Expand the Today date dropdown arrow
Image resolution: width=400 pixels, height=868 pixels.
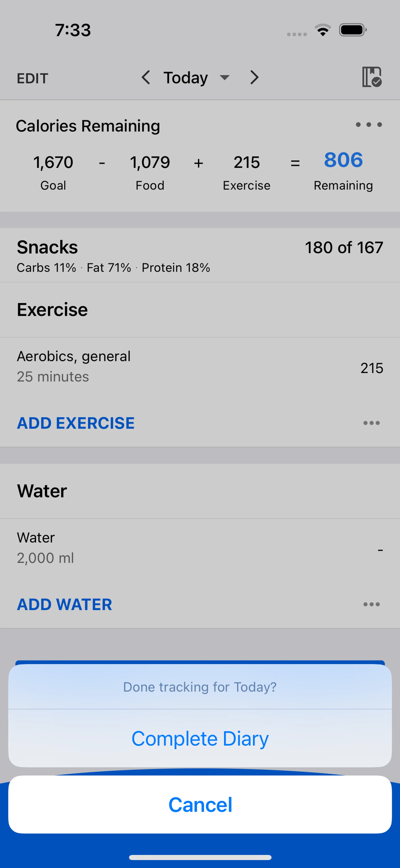(225, 78)
